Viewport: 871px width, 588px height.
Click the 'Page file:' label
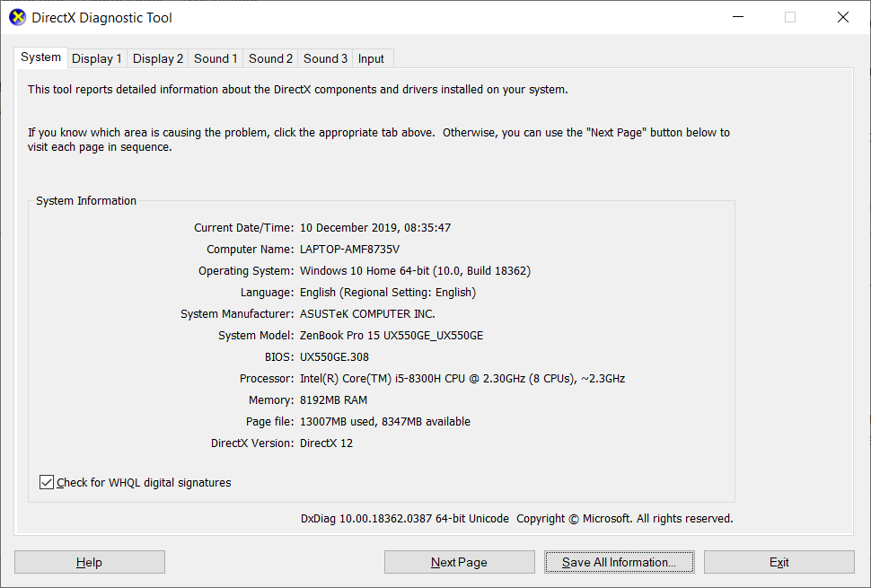coord(270,421)
